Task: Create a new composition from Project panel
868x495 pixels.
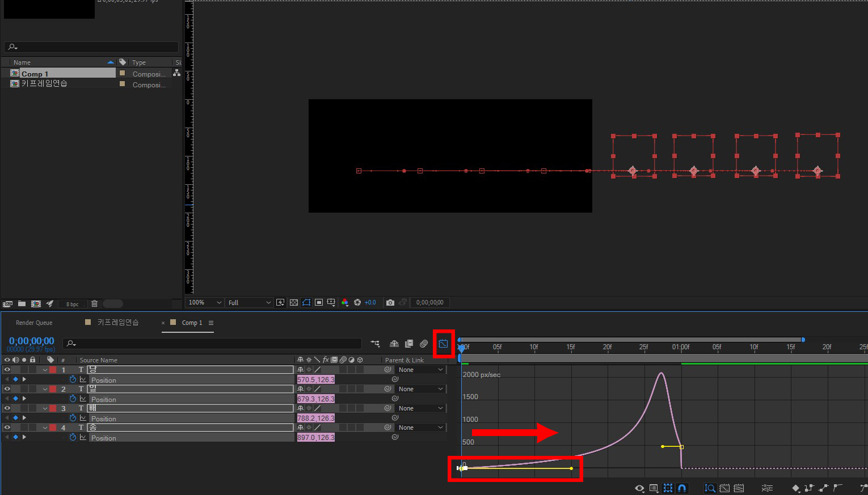Action: tap(36, 304)
